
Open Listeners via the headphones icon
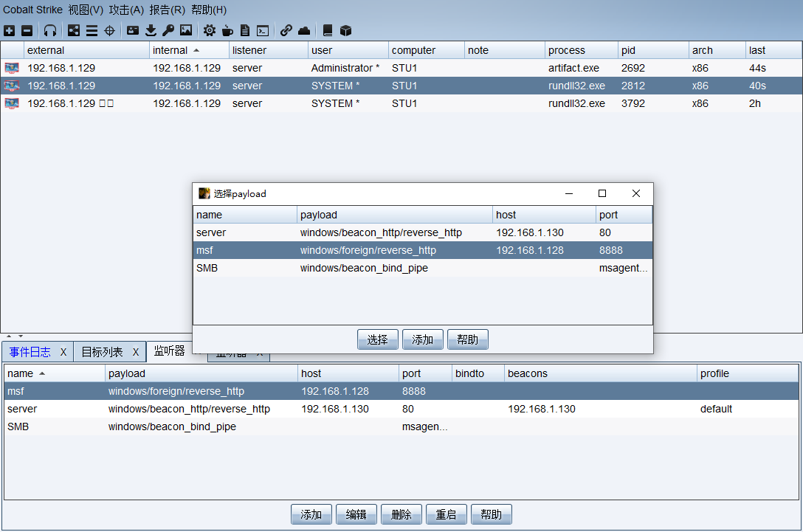click(x=49, y=31)
